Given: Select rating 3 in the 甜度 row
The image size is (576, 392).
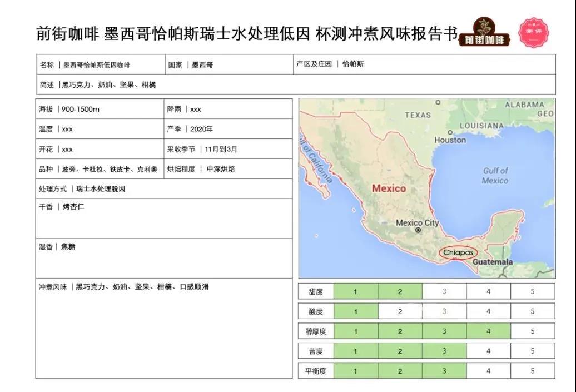Looking at the screenshot, I should tap(444, 291).
